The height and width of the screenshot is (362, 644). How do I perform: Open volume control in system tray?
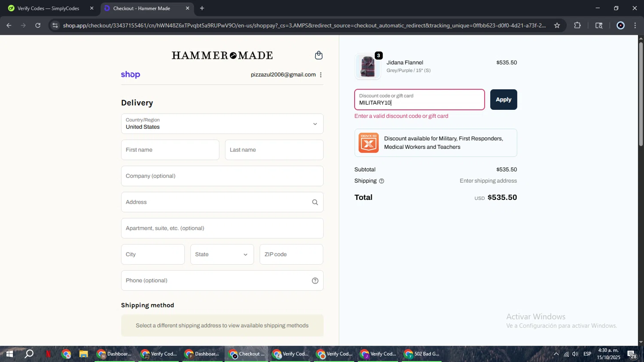575,354
